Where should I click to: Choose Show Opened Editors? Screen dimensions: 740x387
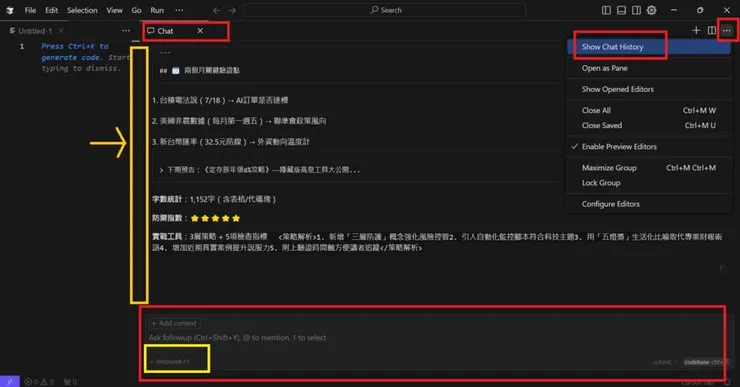point(649,89)
